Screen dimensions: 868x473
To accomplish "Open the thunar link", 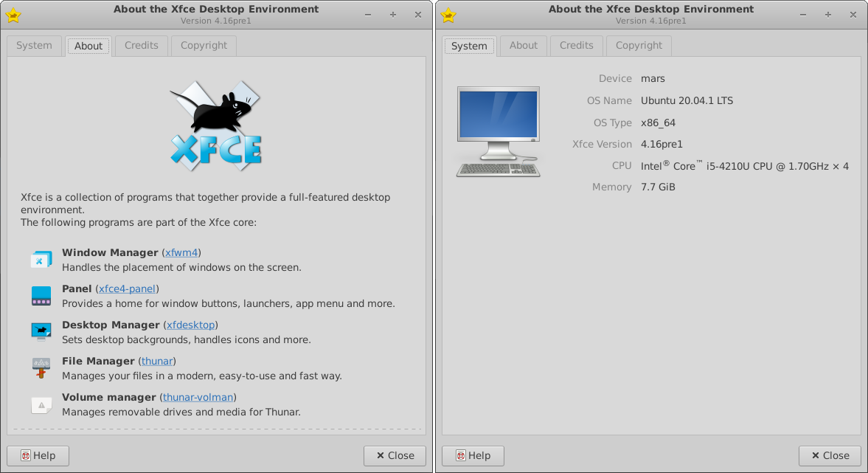I will tap(157, 362).
